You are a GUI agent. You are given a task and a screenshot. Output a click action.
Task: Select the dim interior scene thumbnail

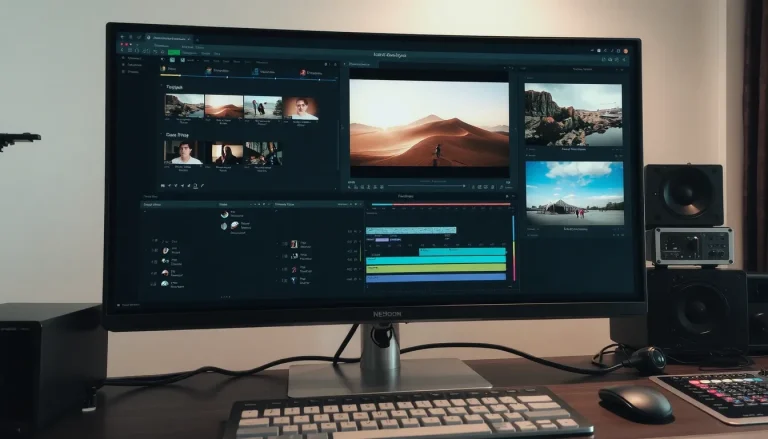(264, 154)
